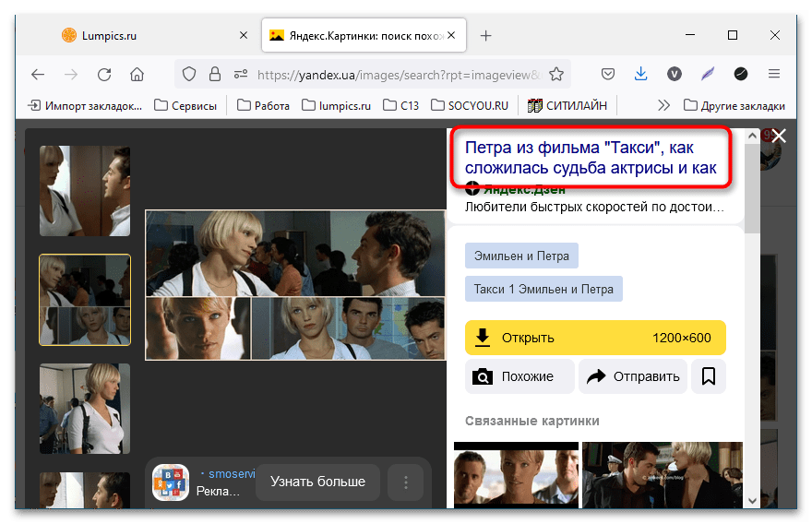Open the Firefox application menu

(774, 75)
